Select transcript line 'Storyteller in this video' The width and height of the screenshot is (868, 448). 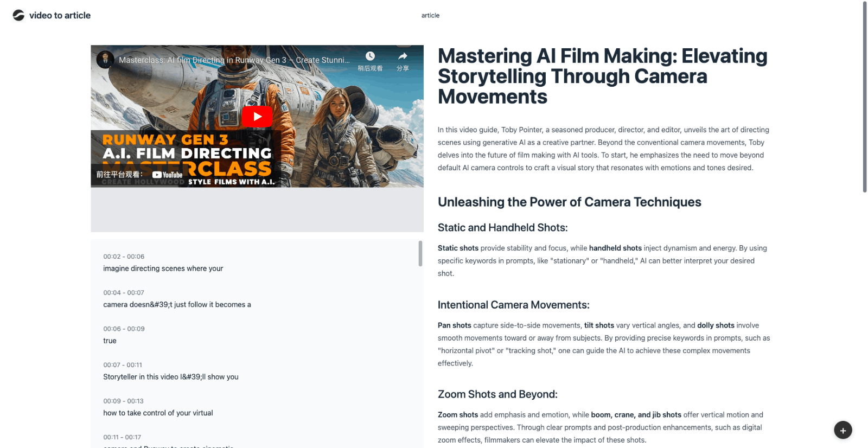coord(170,377)
